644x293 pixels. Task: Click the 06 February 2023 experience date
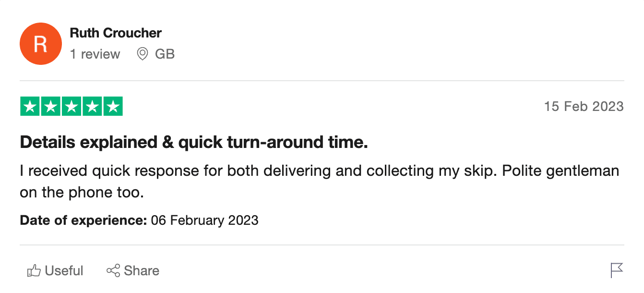[205, 220]
